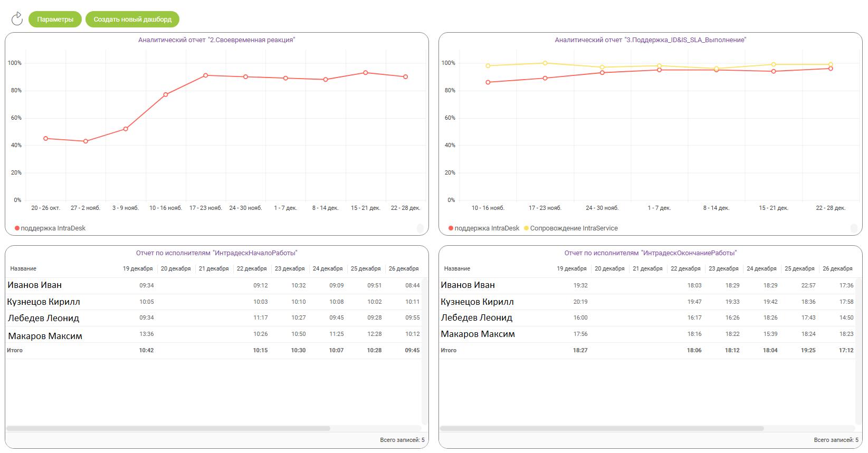The image size is (868, 453).
Task: Toggle Сопровождение IntraService legend series
Action: coord(570,228)
